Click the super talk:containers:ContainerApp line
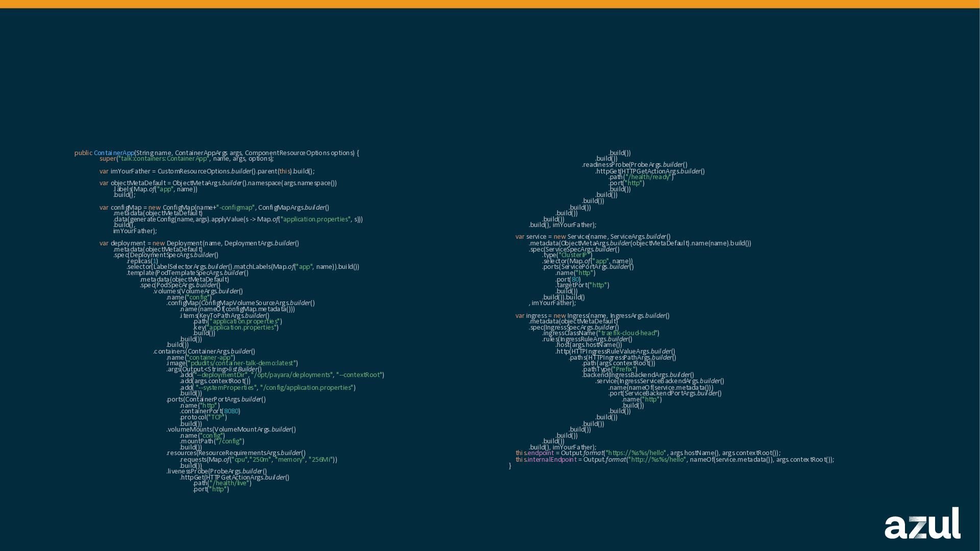 [186, 159]
